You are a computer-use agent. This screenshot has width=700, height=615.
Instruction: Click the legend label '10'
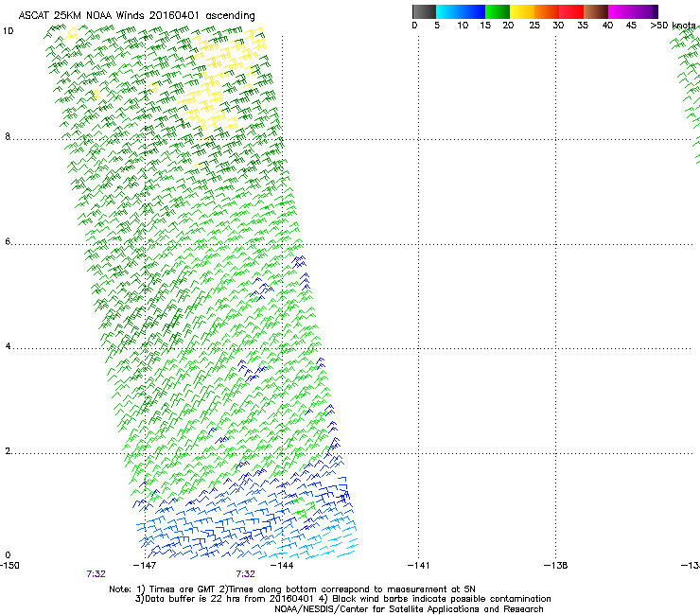(463, 26)
